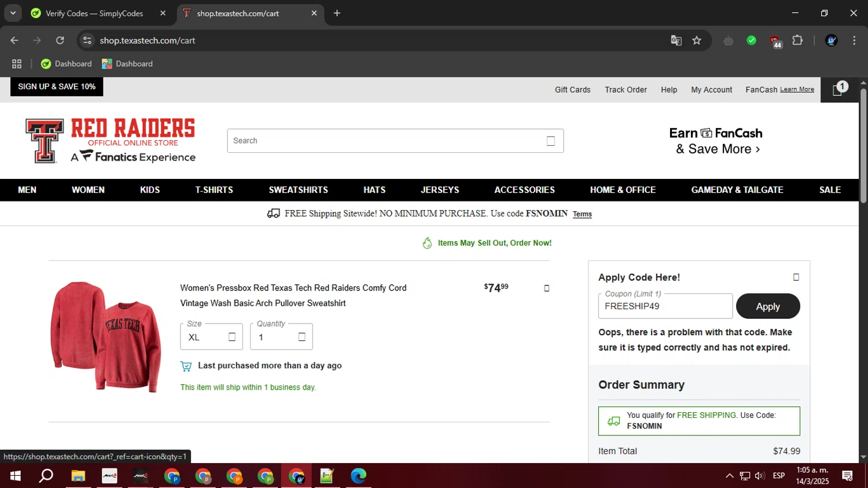Open the Chrome extensions puzzle icon
The width and height of the screenshot is (868, 488).
click(x=797, y=41)
